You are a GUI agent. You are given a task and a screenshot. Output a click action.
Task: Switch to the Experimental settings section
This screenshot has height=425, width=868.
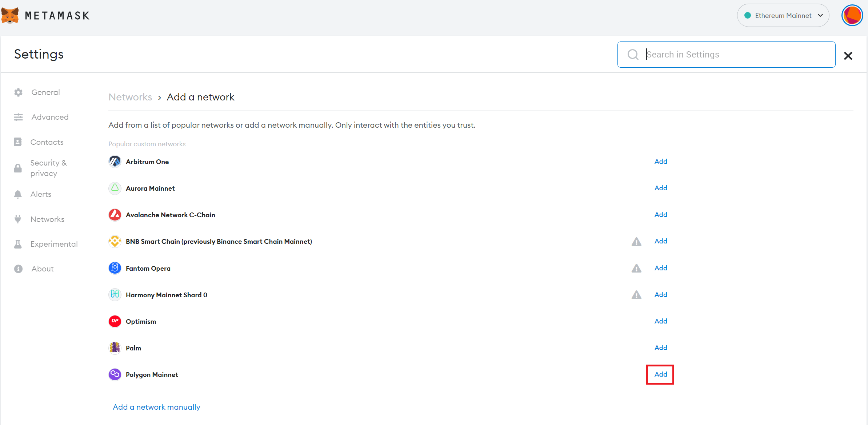(54, 244)
